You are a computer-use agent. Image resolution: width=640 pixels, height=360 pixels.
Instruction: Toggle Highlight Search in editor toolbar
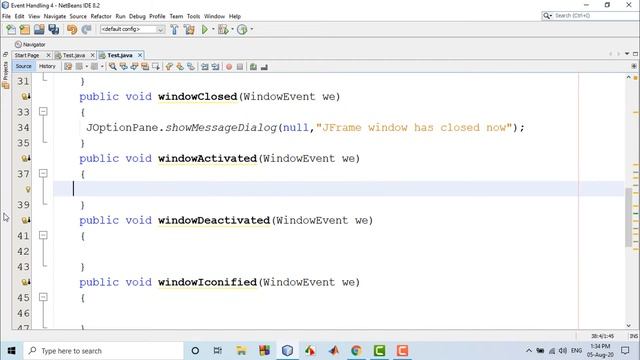[x=144, y=67]
